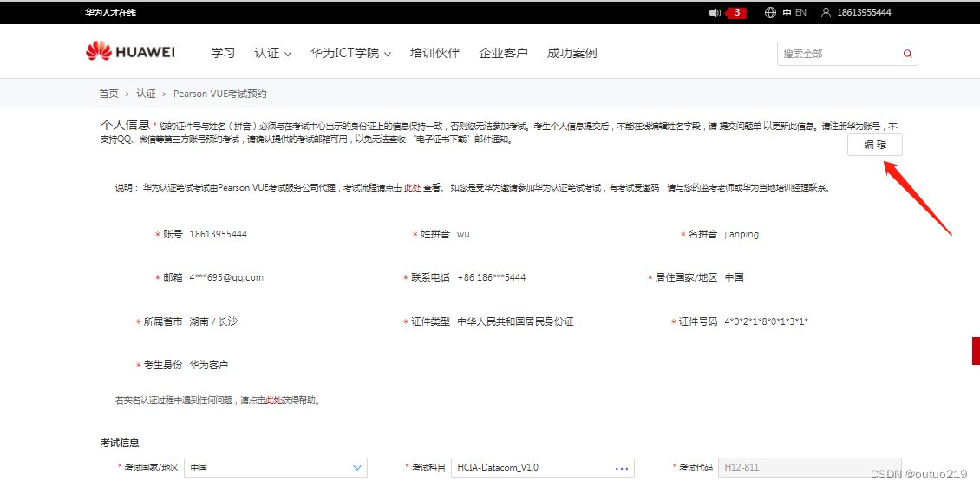
Task: Click the email value 4***695@qq.com
Action: pyautogui.click(x=226, y=277)
